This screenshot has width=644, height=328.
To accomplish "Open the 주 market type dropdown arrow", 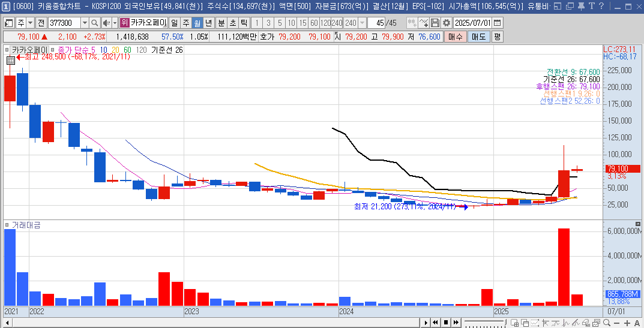I will tap(30, 23).
